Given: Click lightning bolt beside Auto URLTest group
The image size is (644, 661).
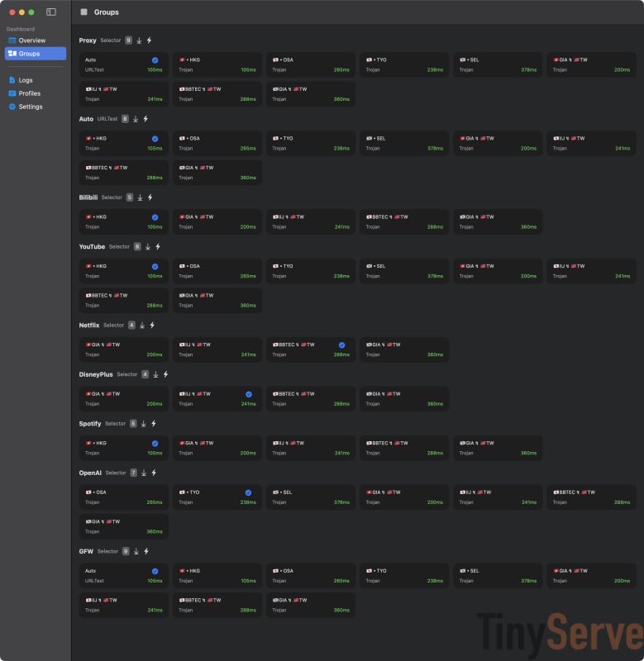Looking at the screenshot, I should pos(145,119).
